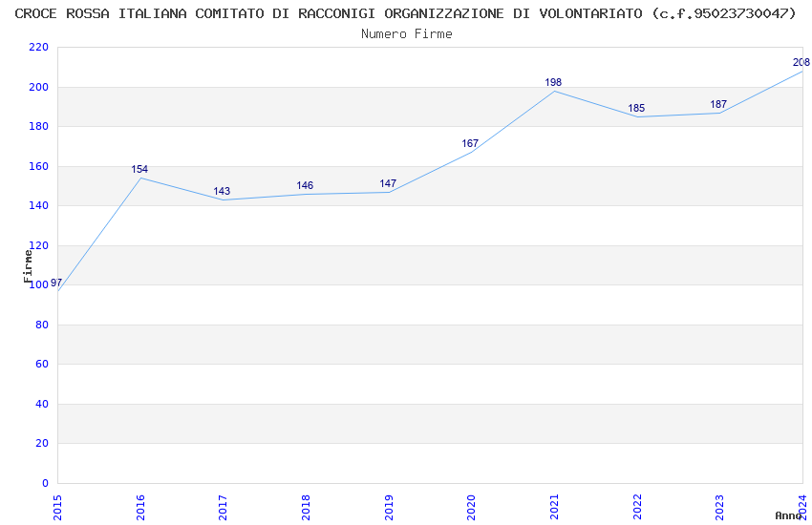Click the data label 143
Screen dimensions: 812x525
pyautogui.click(x=222, y=191)
